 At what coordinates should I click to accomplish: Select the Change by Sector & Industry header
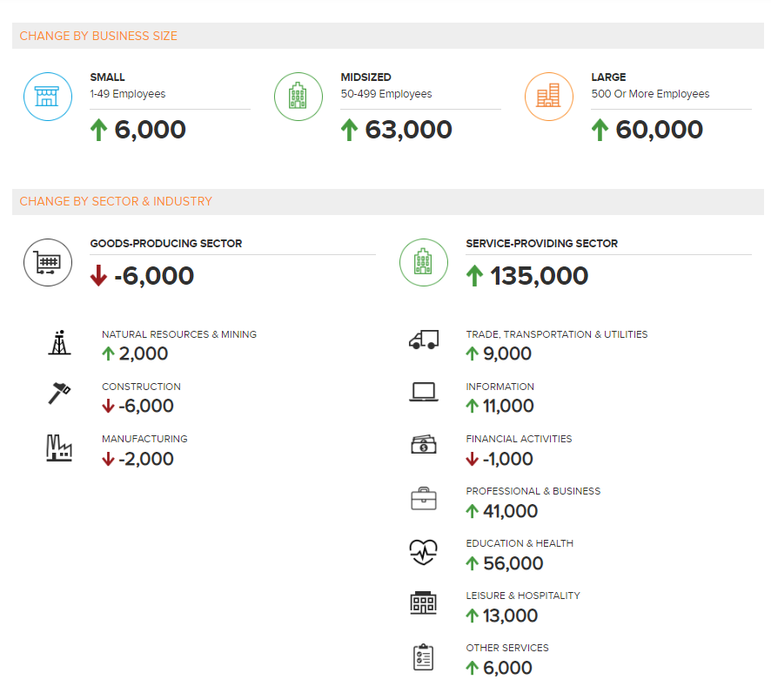(x=116, y=201)
